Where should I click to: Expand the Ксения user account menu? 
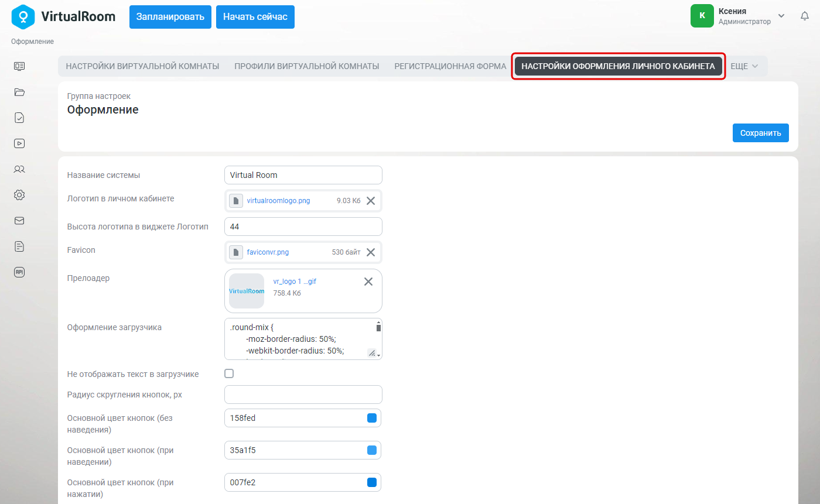pos(781,16)
